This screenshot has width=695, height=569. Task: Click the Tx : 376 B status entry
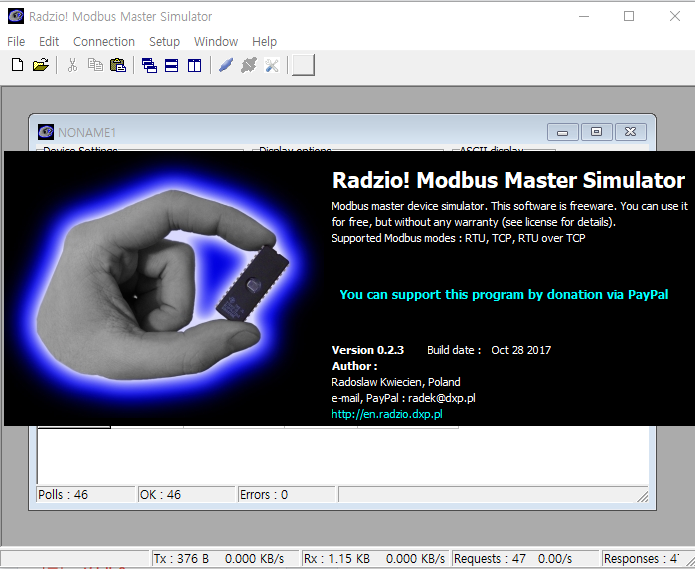pos(226,559)
